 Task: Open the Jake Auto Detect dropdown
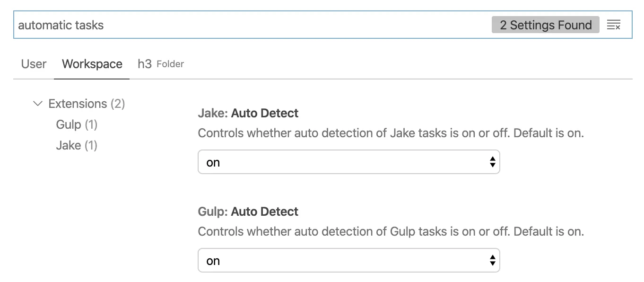(x=348, y=162)
